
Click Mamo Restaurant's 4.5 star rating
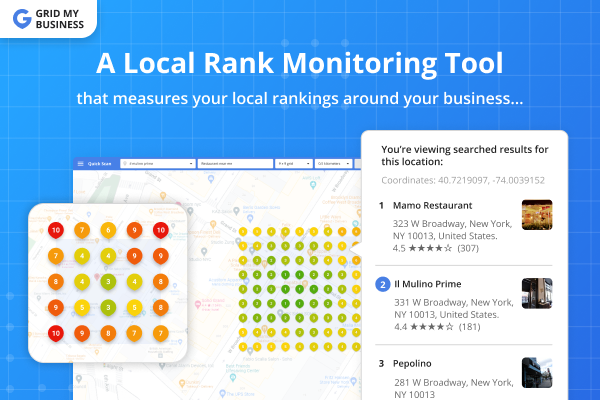435,248
